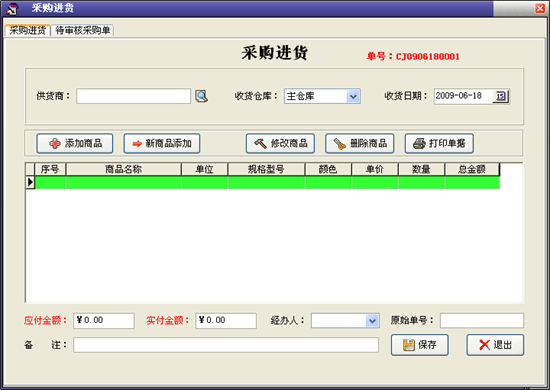Screen dimensions: 550x390
Task: Click the 原始单号 input field
Action: coord(482,321)
